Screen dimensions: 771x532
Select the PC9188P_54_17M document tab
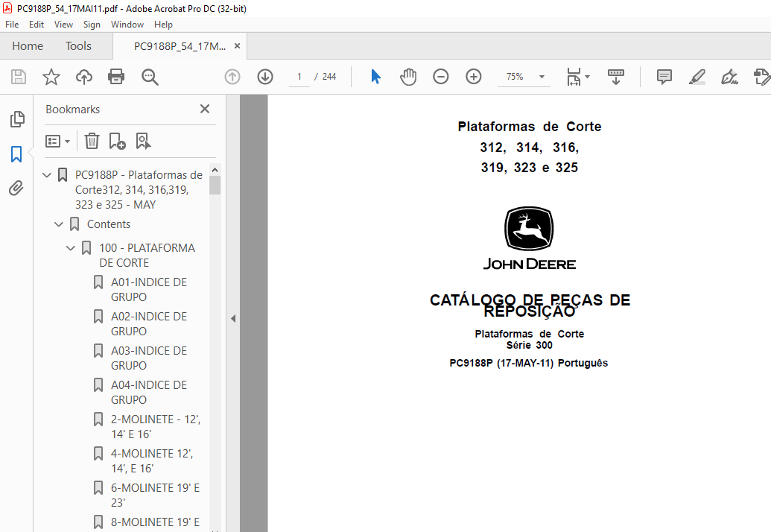[x=180, y=46]
